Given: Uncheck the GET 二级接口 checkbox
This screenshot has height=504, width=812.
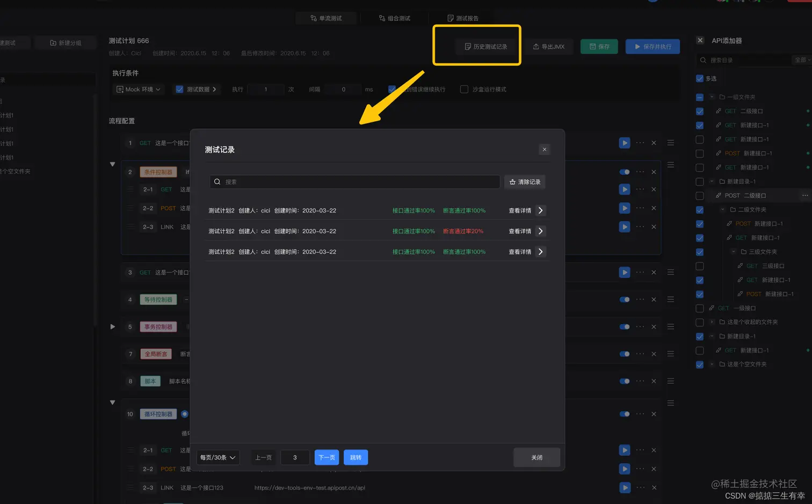Looking at the screenshot, I should (x=700, y=111).
